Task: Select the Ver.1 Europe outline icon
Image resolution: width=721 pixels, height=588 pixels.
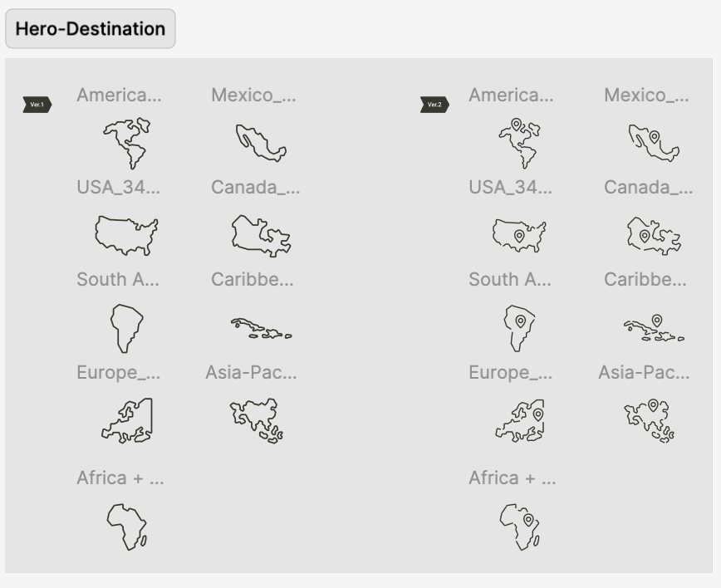Action: click(127, 421)
